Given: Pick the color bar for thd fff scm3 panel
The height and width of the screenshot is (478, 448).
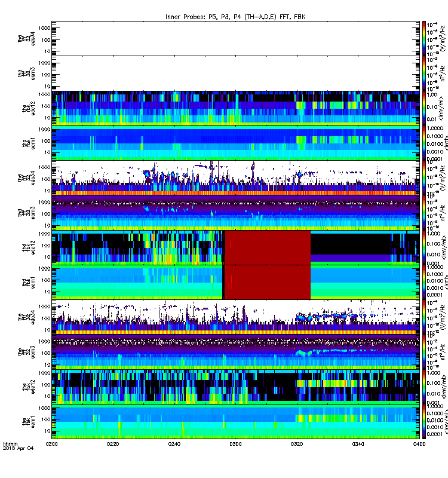Looking at the screenshot, I should (424, 213).
